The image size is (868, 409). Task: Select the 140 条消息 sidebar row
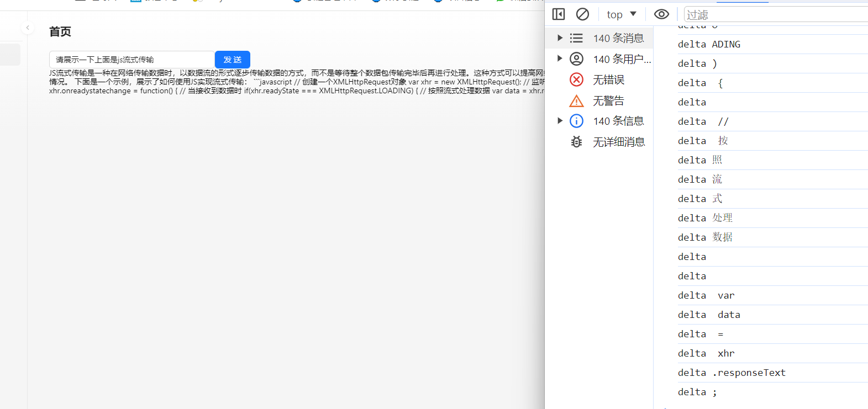599,38
